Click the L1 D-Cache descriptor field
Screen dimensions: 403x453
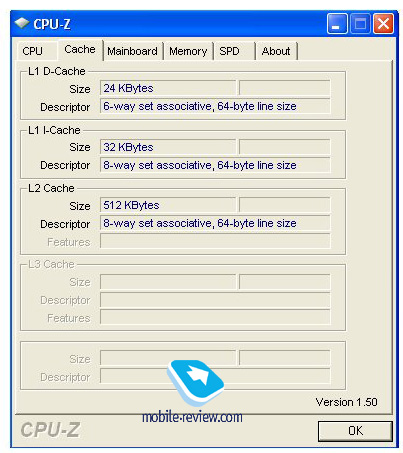click(x=215, y=106)
